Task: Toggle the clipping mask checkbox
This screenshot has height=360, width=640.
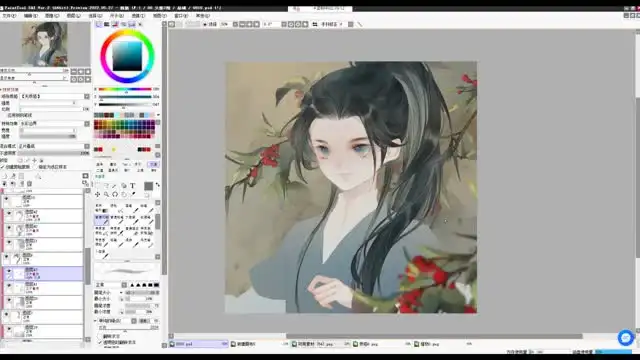Action: click(3, 167)
